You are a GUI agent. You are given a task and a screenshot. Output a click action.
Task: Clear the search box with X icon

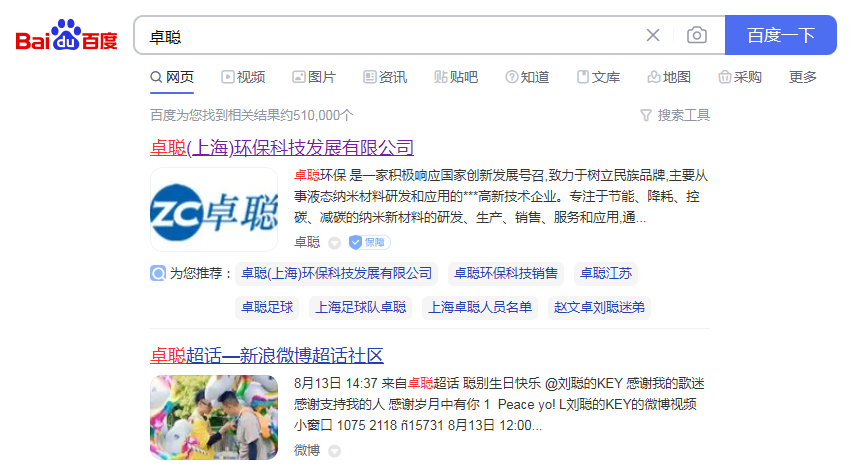click(653, 35)
